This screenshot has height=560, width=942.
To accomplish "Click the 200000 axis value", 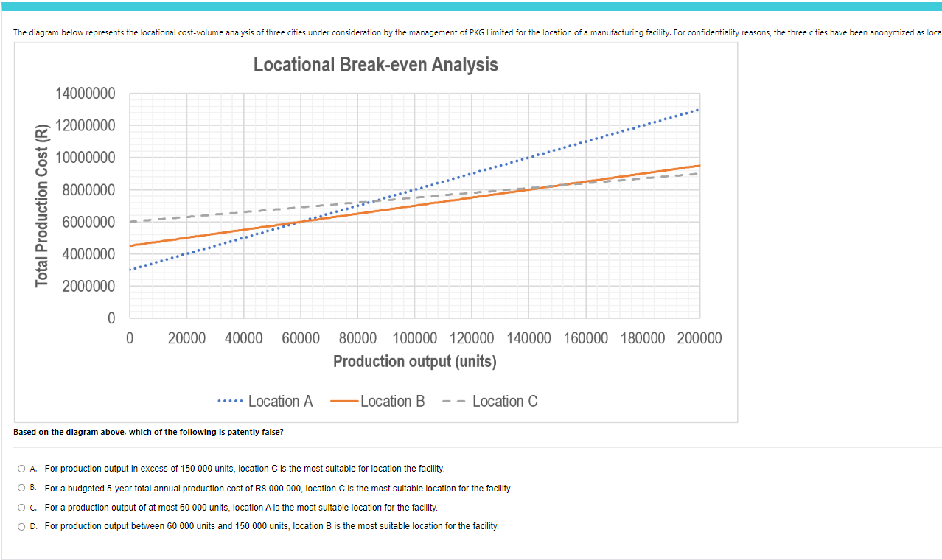I will (x=700, y=338).
